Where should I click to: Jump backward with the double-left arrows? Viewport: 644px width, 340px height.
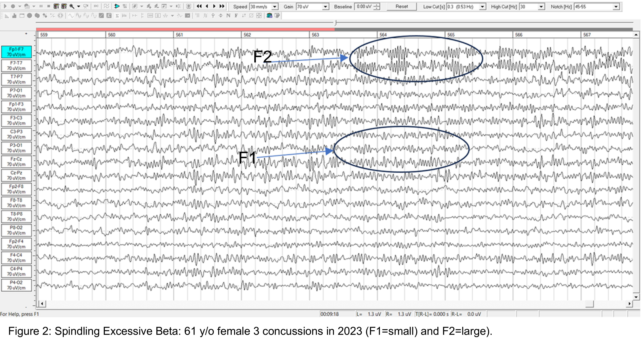(199, 6)
